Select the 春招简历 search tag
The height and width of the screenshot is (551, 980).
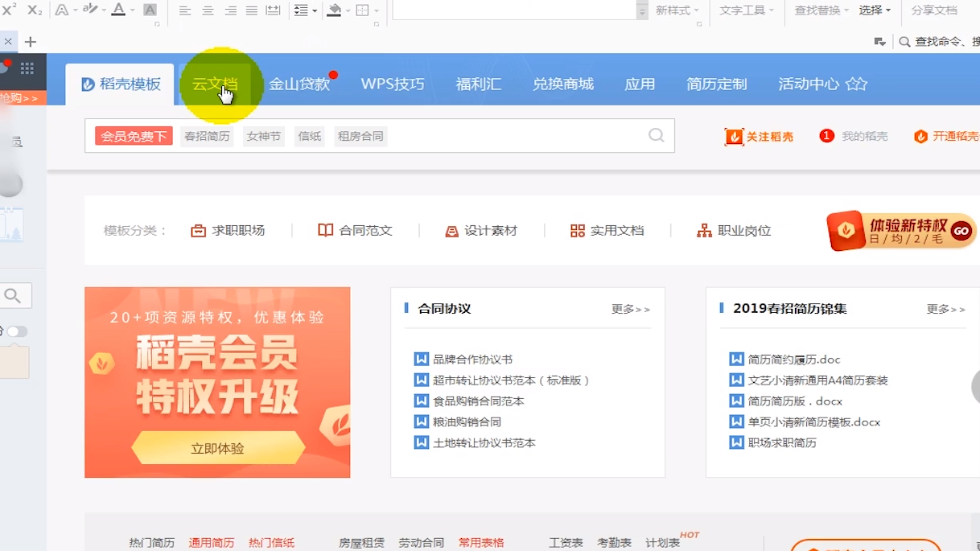tap(207, 136)
